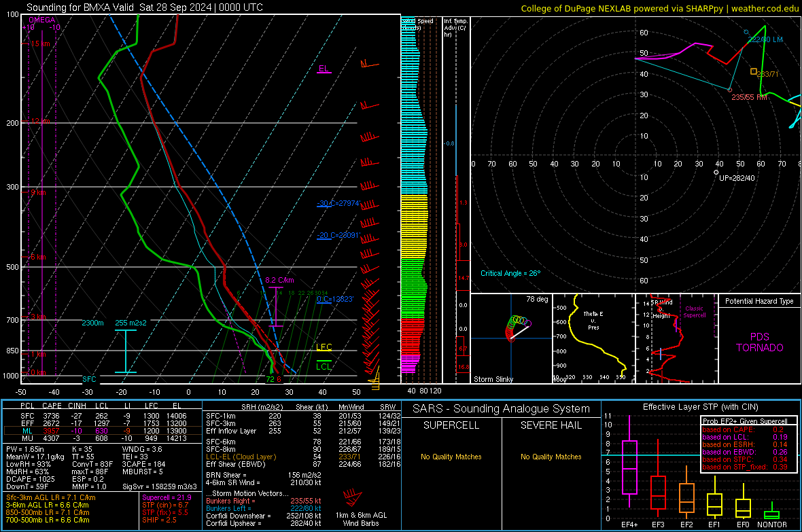This screenshot has width=802, height=532.
Task: Click the 'UP=282/40' hodograph label
Action: point(737,178)
